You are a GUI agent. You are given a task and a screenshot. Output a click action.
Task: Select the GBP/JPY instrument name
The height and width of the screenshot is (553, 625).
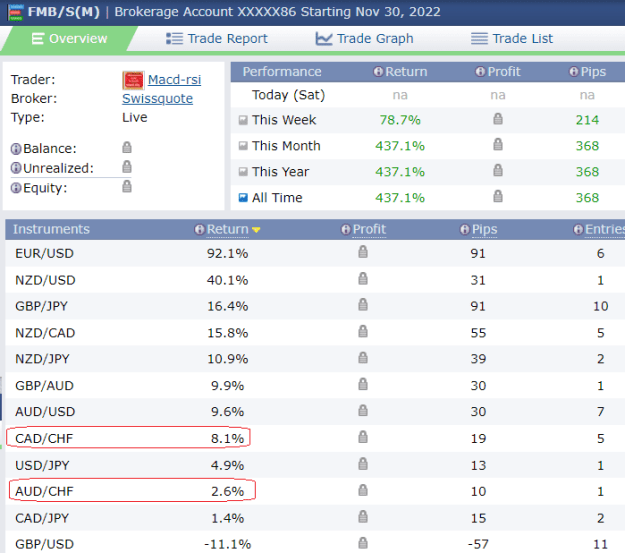[41, 306]
